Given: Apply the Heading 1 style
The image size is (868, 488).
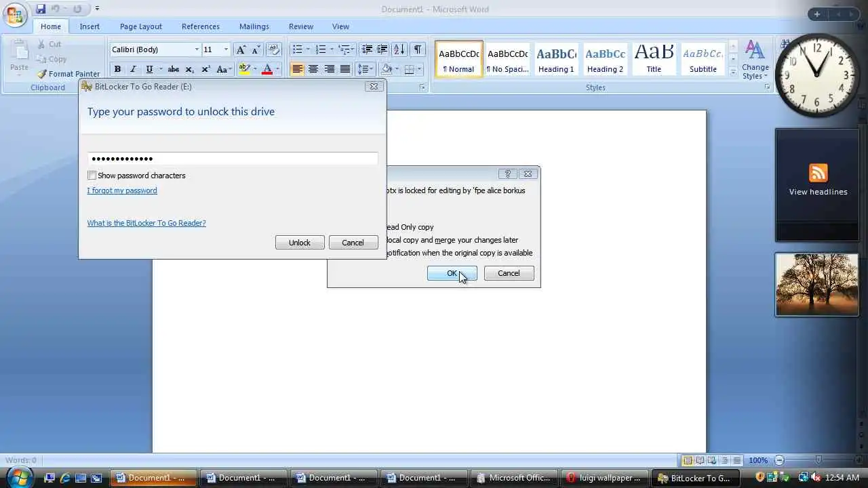Looking at the screenshot, I should (556, 59).
